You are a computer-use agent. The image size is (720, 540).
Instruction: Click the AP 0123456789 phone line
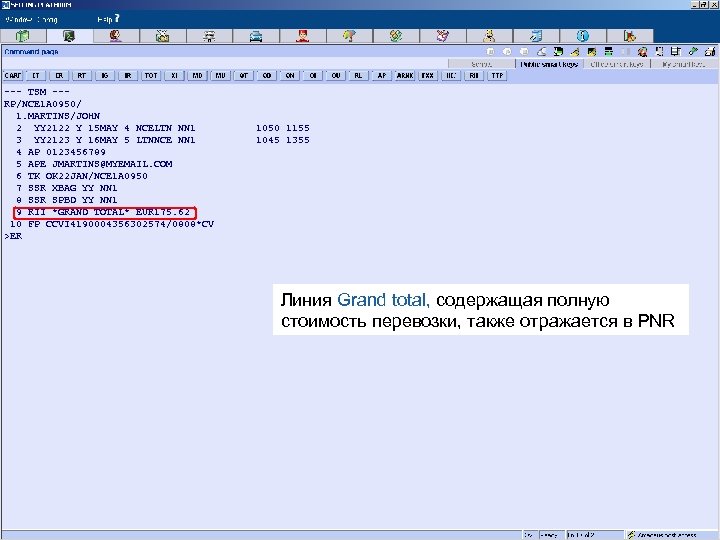[x=61, y=152]
